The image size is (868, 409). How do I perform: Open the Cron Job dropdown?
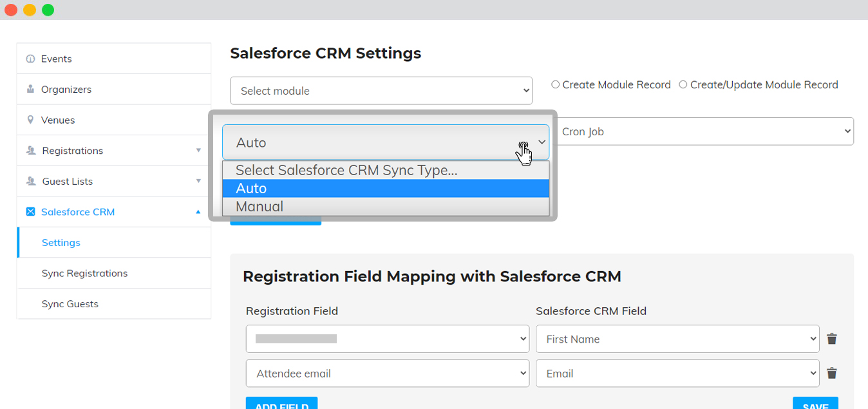tap(705, 131)
